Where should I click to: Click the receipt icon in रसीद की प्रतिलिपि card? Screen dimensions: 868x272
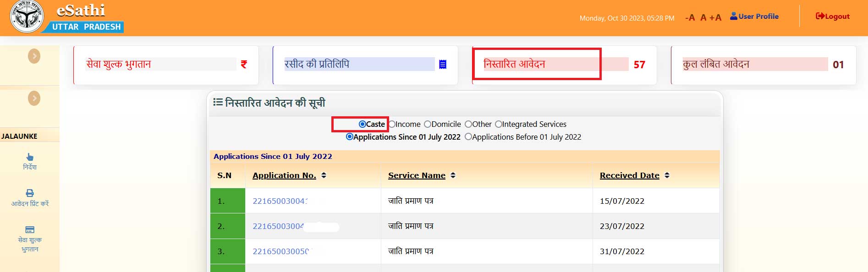tap(443, 65)
